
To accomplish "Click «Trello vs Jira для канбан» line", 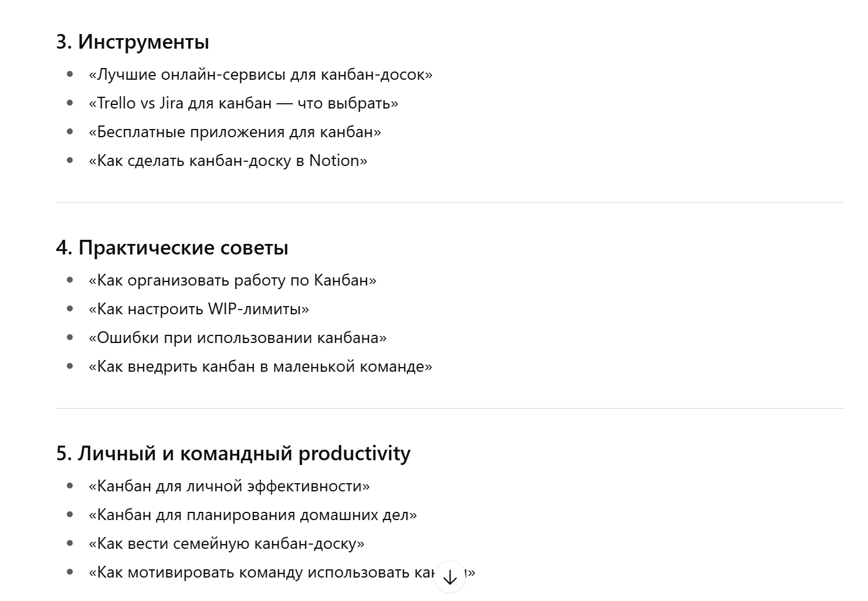I will pyautogui.click(x=243, y=103).
